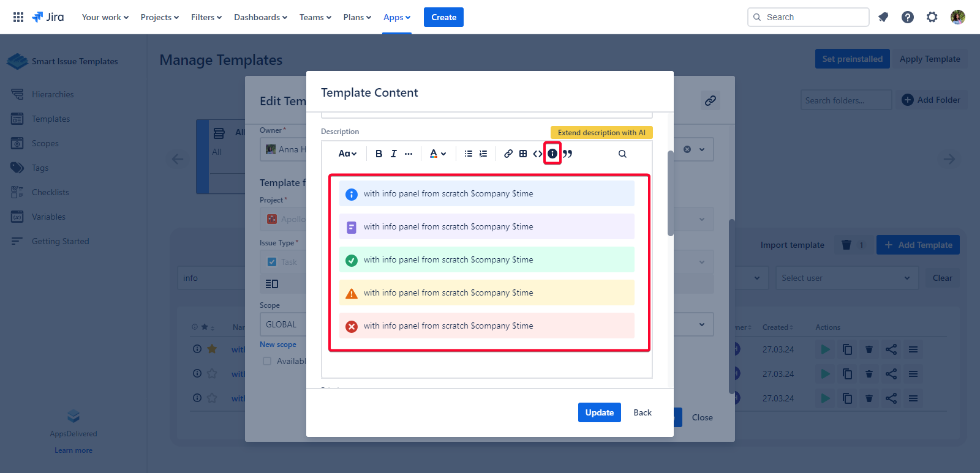980x473 pixels.
Task: Click the Bold formatting icon
Action: 379,154
